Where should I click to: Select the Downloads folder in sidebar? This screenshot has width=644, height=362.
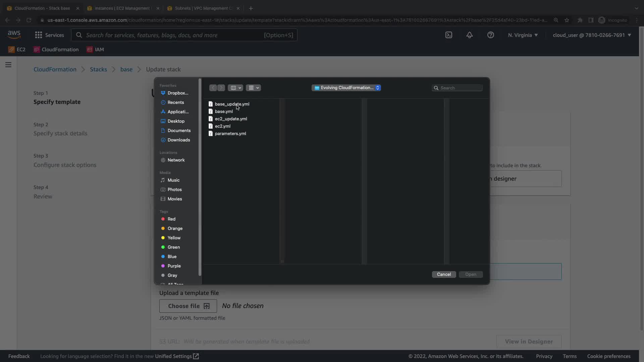pyautogui.click(x=178, y=140)
